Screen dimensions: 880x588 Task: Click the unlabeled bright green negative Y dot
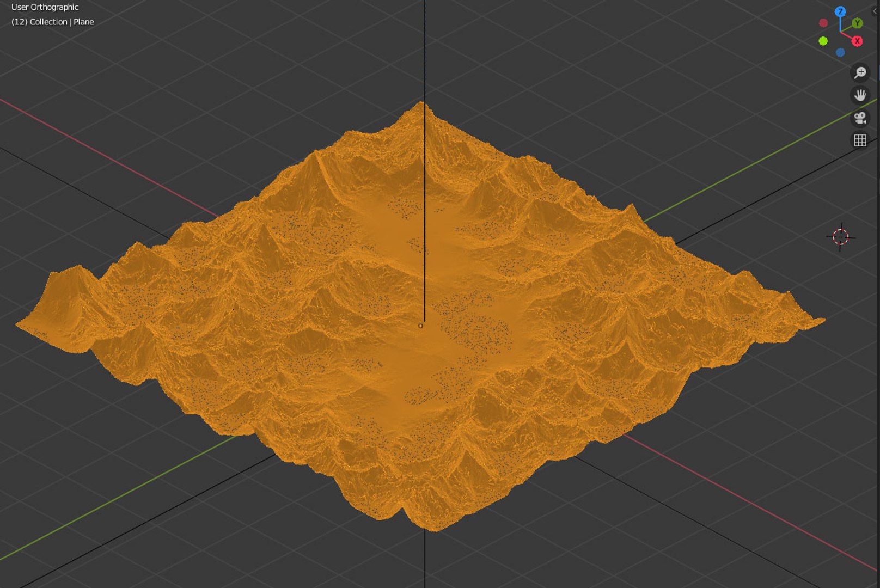tap(823, 41)
